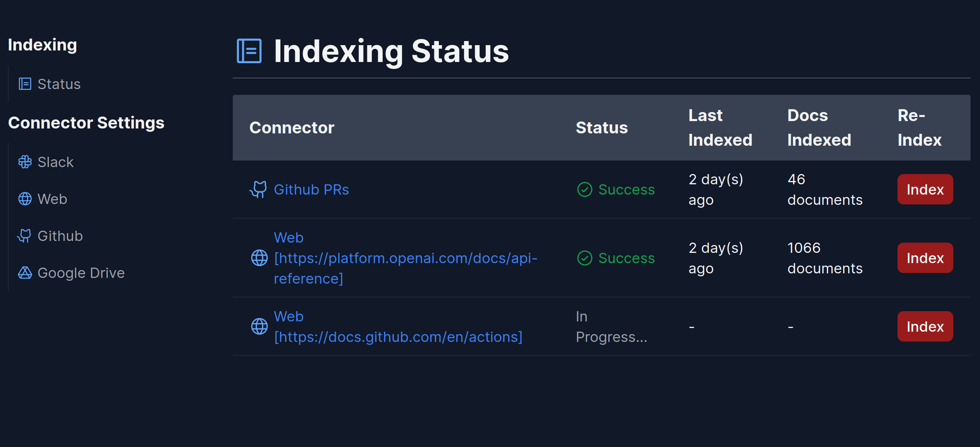Click the globe icon beside Web in sidebar
This screenshot has width=980, height=447.
(25, 199)
